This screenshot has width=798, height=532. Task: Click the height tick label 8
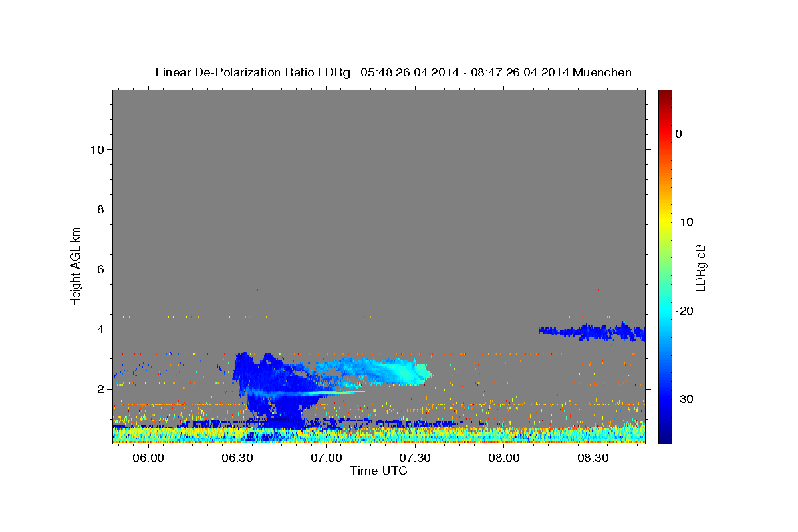pyautogui.click(x=100, y=209)
